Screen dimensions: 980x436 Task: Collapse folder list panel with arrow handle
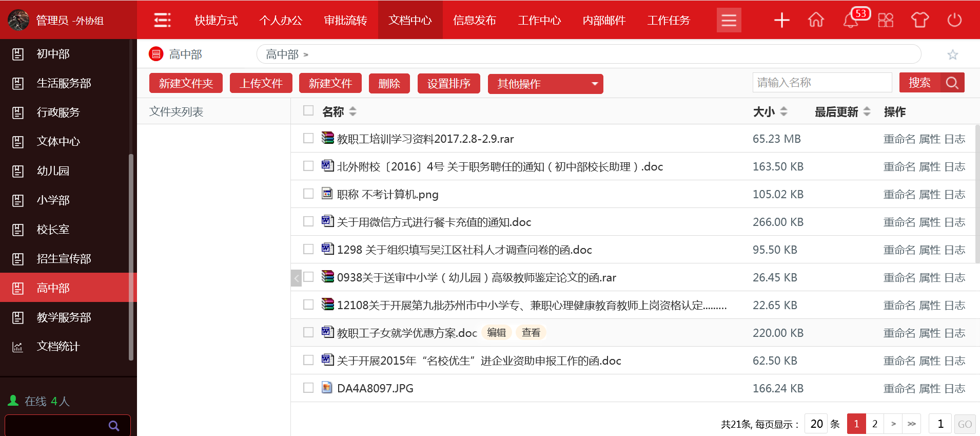point(296,278)
